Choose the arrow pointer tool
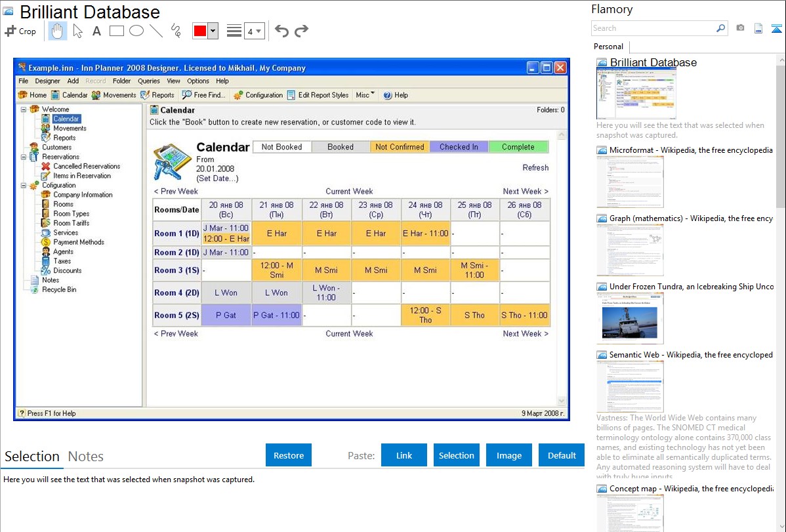The image size is (786, 532). coord(77,31)
